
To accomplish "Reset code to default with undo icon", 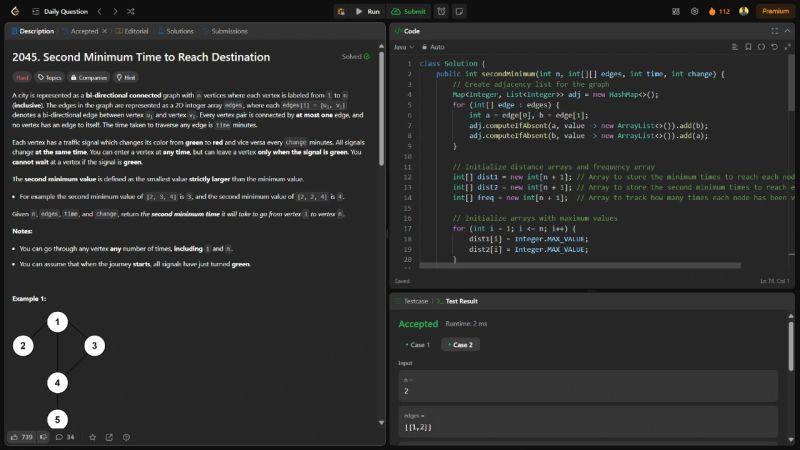I will pyautogui.click(x=775, y=47).
